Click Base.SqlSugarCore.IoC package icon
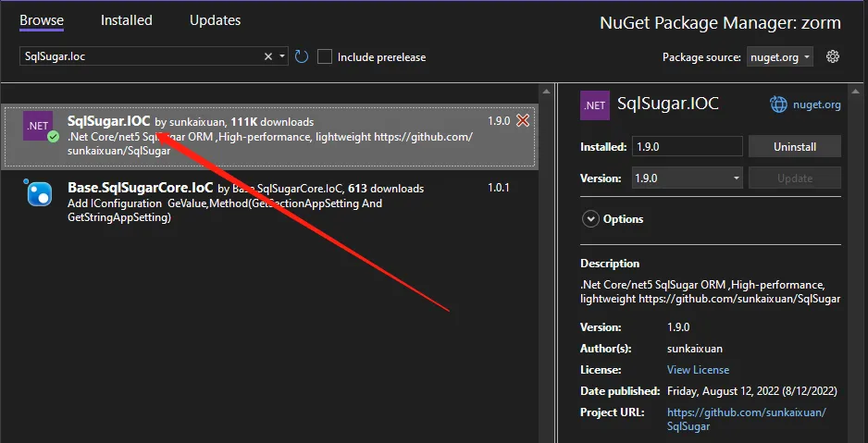Image resolution: width=868 pixels, height=443 pixels. click(x=39, y=192)
